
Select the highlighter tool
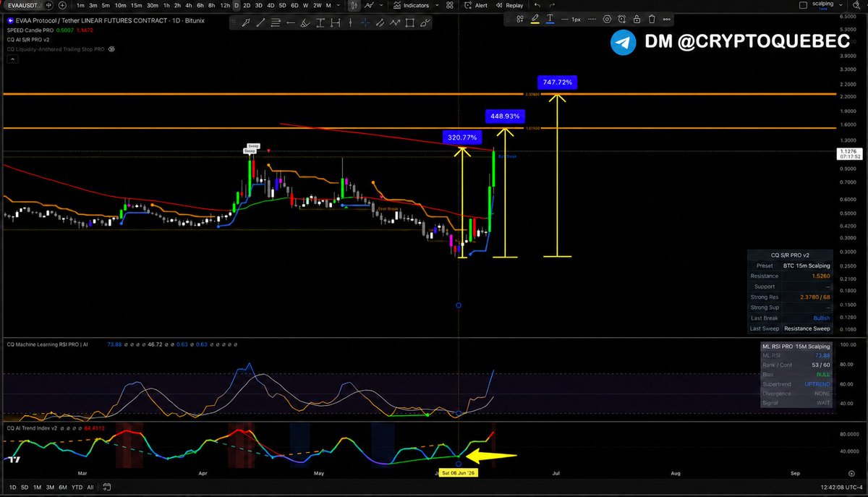[x=305, y=23]
